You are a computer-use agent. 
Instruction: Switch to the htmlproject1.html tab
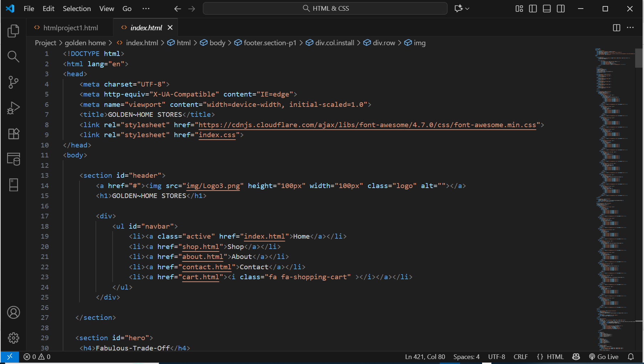70,28
